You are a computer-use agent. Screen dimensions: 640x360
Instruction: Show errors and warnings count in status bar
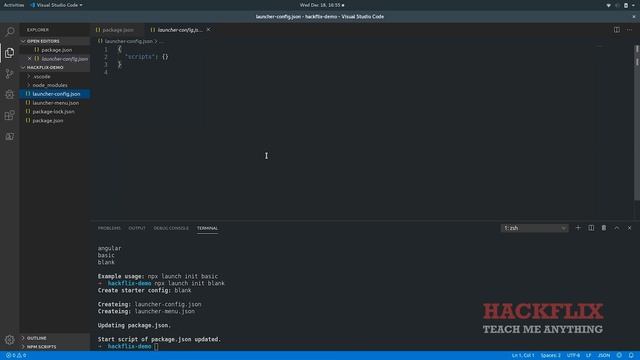click(x=16, y=356)
